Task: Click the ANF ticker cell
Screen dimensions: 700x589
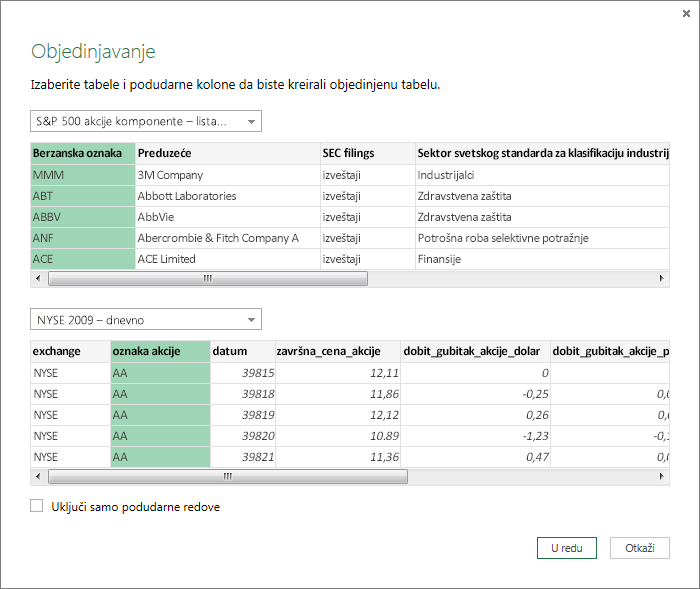Action: click(x=83, y=238)
